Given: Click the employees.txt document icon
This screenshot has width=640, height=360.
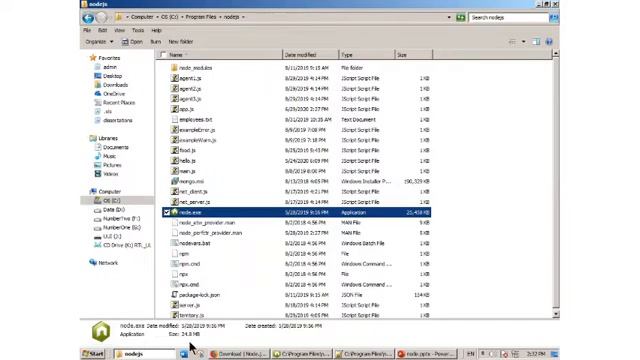Looking at the screenshot, I should tap(175, 120).
